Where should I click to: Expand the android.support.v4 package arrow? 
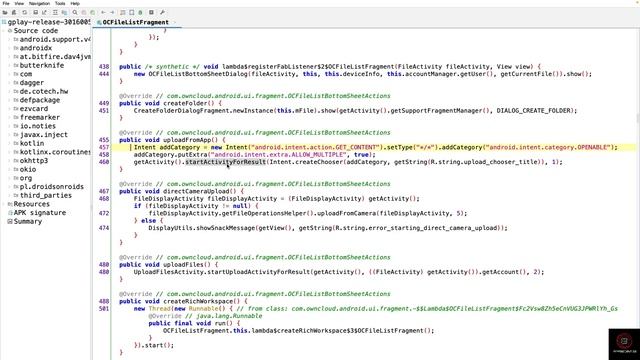coord(9,40)
